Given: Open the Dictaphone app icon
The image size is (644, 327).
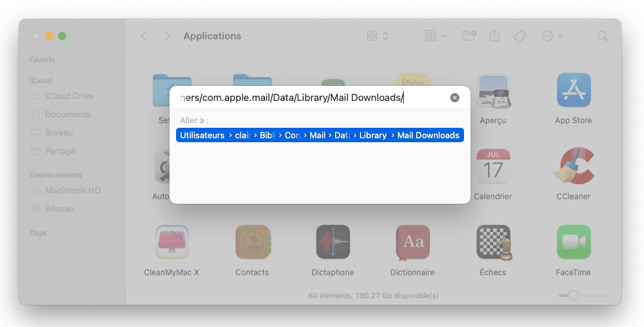Looking at the screenshot, I should pos(332,242).
